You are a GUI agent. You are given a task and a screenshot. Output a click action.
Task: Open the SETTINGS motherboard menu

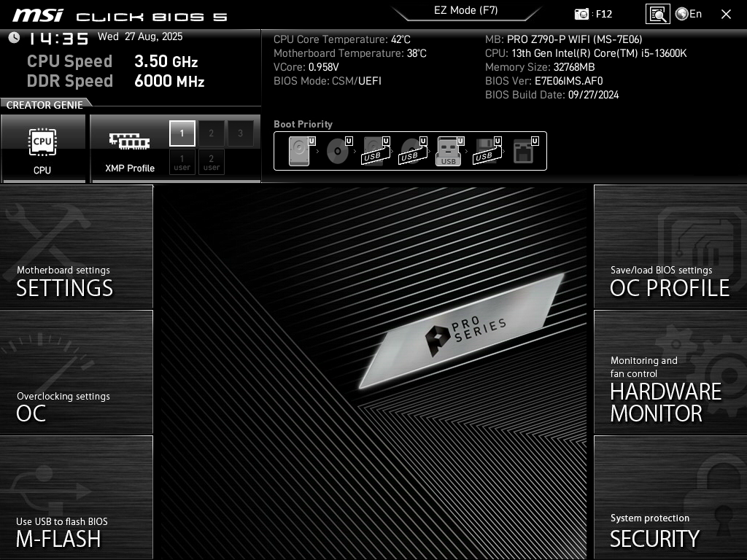(x=76, y=246)
